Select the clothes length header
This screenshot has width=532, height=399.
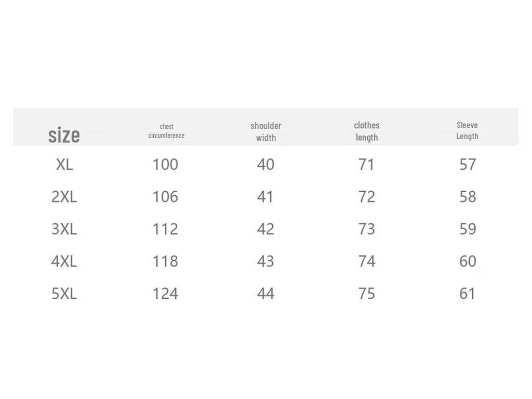[x=367, y=131]
